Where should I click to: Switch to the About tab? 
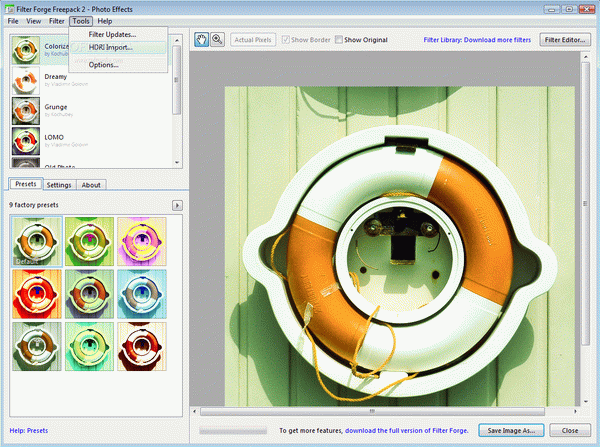[x=91, y=185]
